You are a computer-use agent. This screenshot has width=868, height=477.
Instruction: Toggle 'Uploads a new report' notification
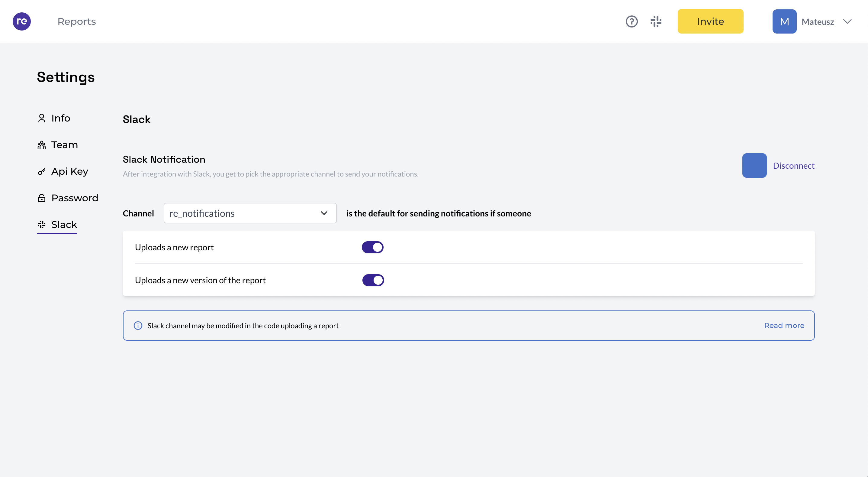click(x=373, y=247)
